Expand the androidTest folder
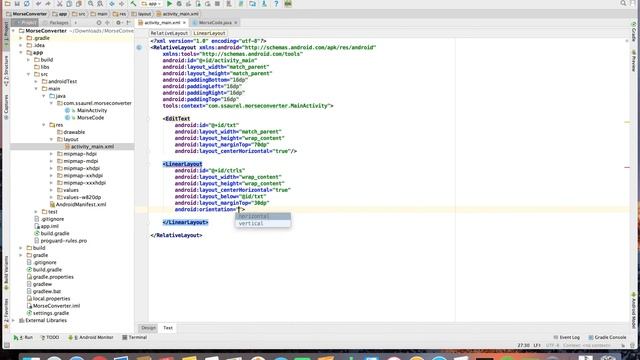This screenshot has height=360, width=640. (x=36, y=82)
